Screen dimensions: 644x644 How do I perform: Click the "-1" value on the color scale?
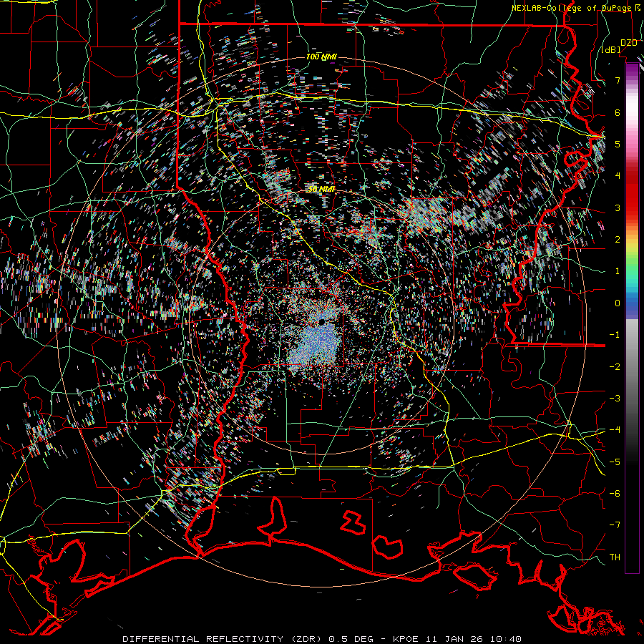click(615, 335)
